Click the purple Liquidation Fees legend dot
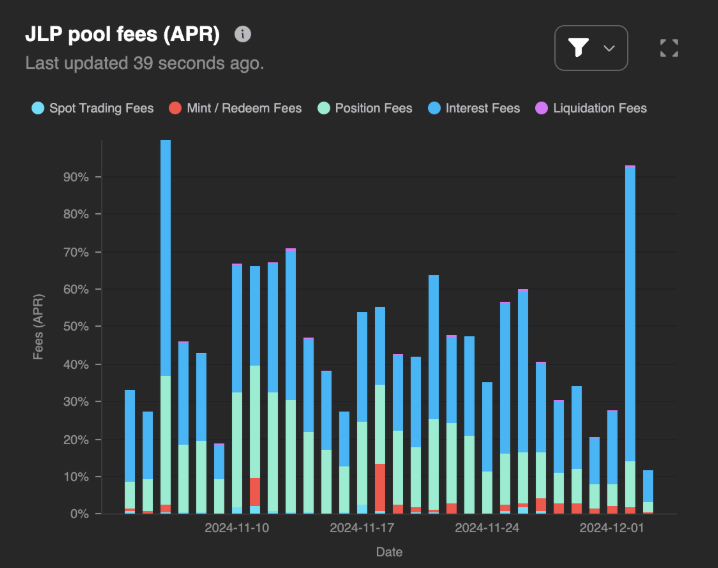 click(x=542, y=108)
